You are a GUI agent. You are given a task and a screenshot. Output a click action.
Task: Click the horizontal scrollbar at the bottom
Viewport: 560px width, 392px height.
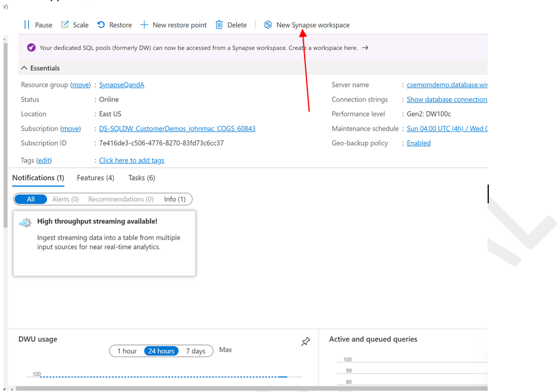[251, 389]
